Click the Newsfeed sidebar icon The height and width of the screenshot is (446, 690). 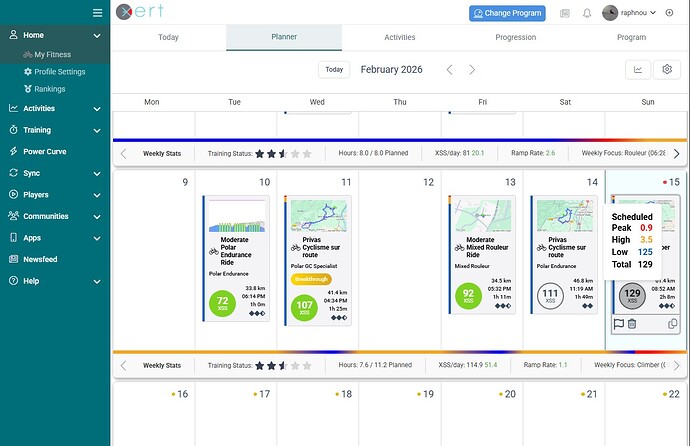point(14,259)
